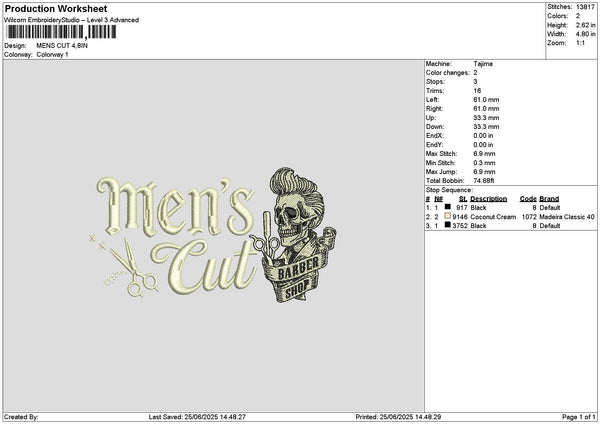Click the Madeira Classic 40 brand entry
This screenshot has width=600, height=424.
click(x=567, y=217)
